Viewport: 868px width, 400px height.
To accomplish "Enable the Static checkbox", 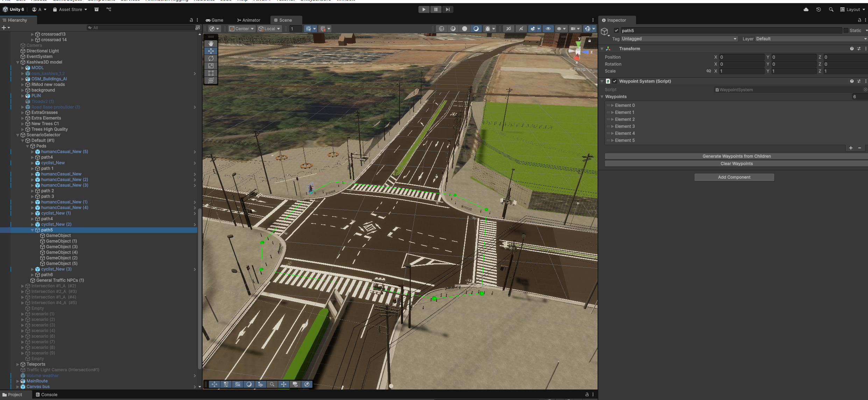I will (846, 30).
